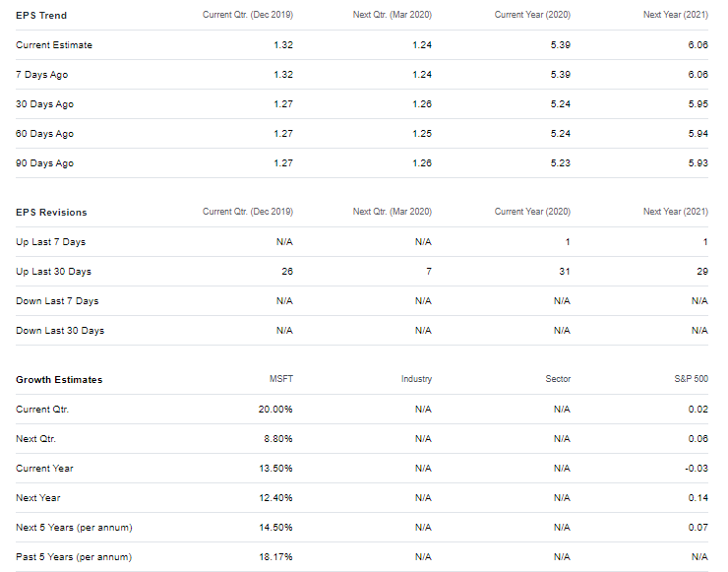The image size is (728, 572).
Task: Select the 31 upward revisions value
Action: click(x=564, y=272)
